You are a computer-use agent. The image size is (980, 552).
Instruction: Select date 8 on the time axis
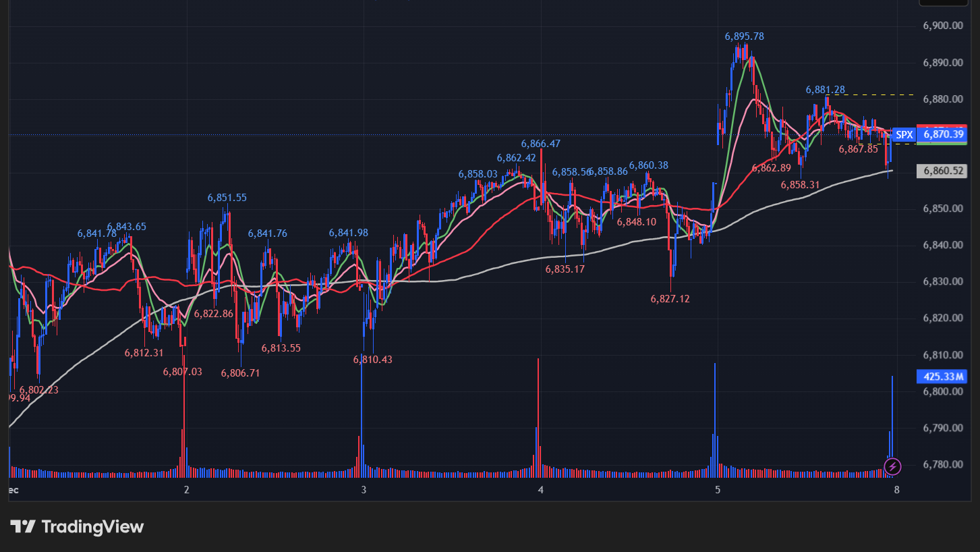895,489
